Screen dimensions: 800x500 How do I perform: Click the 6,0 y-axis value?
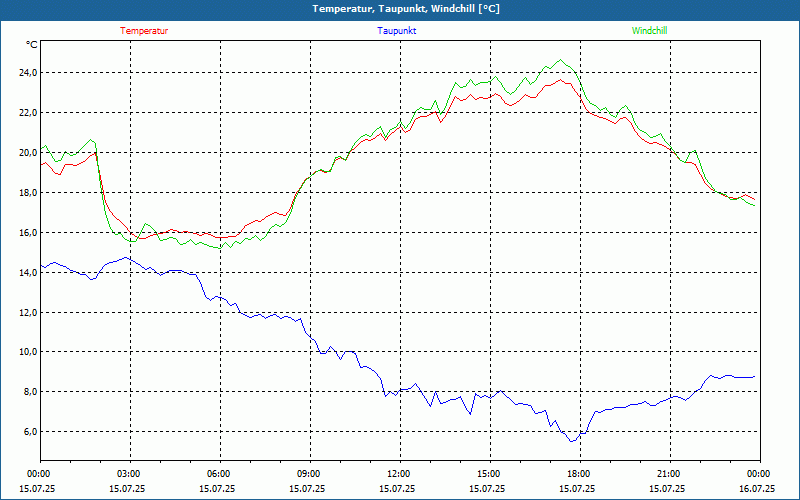point(31,432)
